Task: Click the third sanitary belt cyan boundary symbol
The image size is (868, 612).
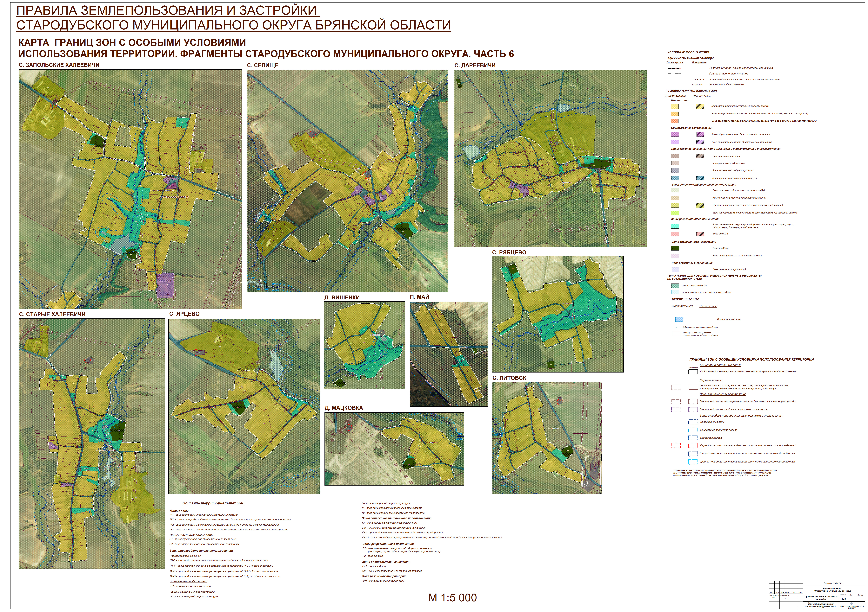Action: tap(693, 462)
